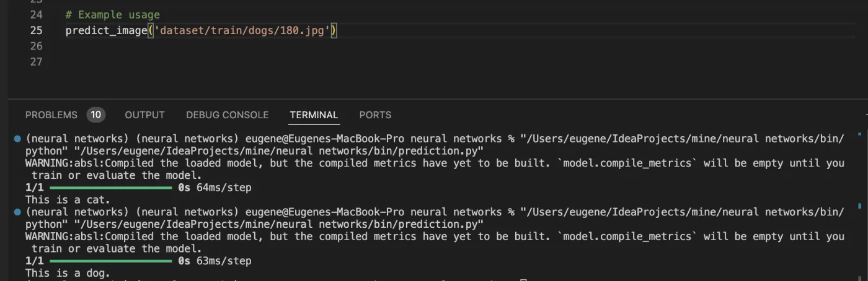The image size is (868, 281).
Task: Click the 'This is a cat.' output line
Action: click(68, 199)
